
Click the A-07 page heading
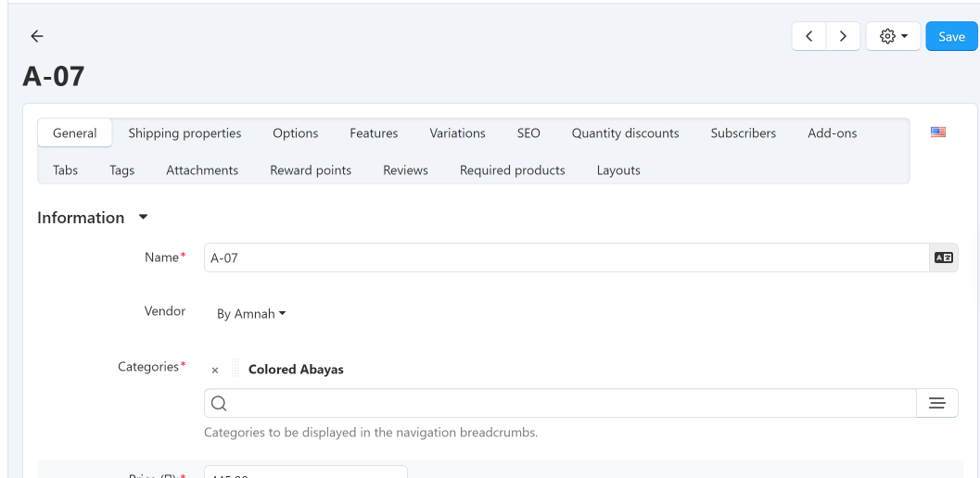coord(54,76)
